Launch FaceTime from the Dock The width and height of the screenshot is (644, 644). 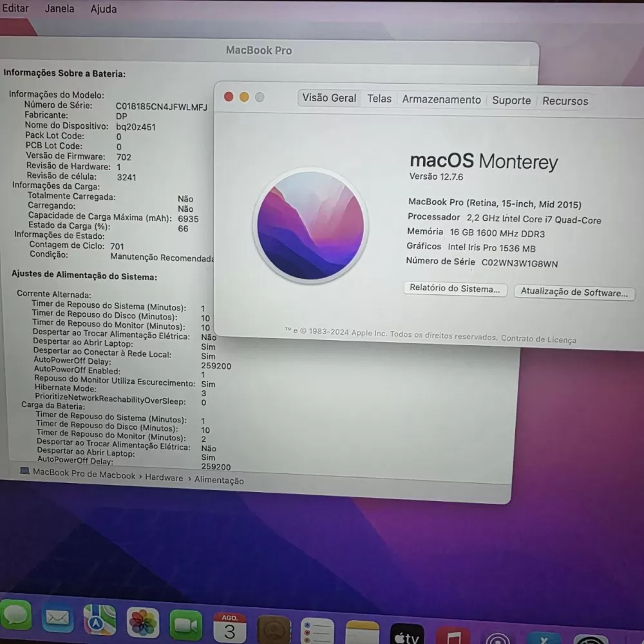click(185, 625)
